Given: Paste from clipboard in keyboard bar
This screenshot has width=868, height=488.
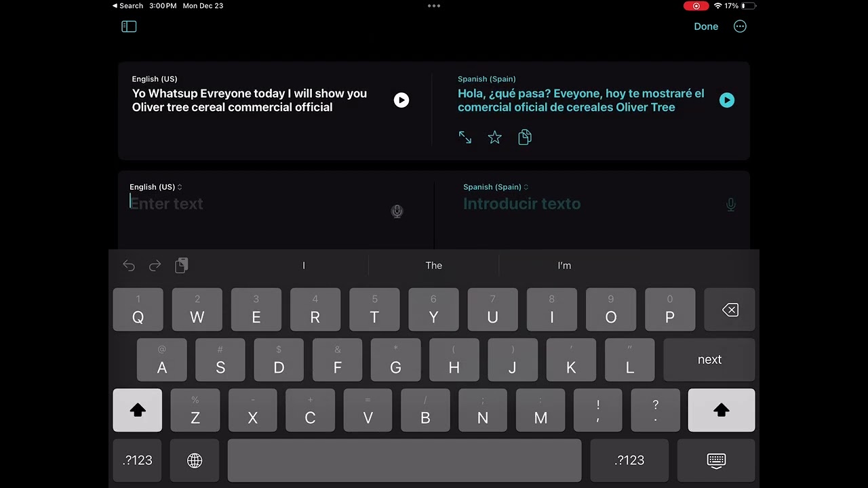Looking at the screenshot, I should coord(181,266).
